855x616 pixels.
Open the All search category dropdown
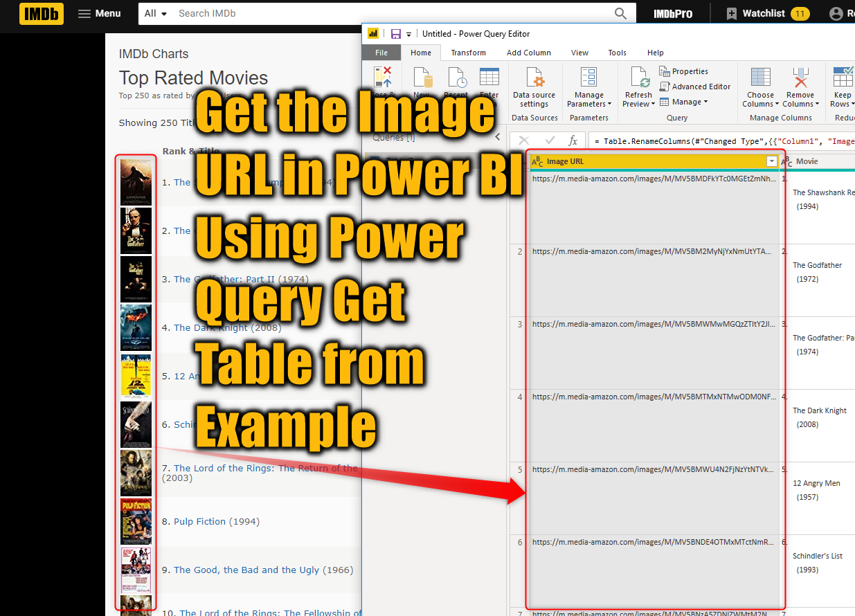click(155, 13)
